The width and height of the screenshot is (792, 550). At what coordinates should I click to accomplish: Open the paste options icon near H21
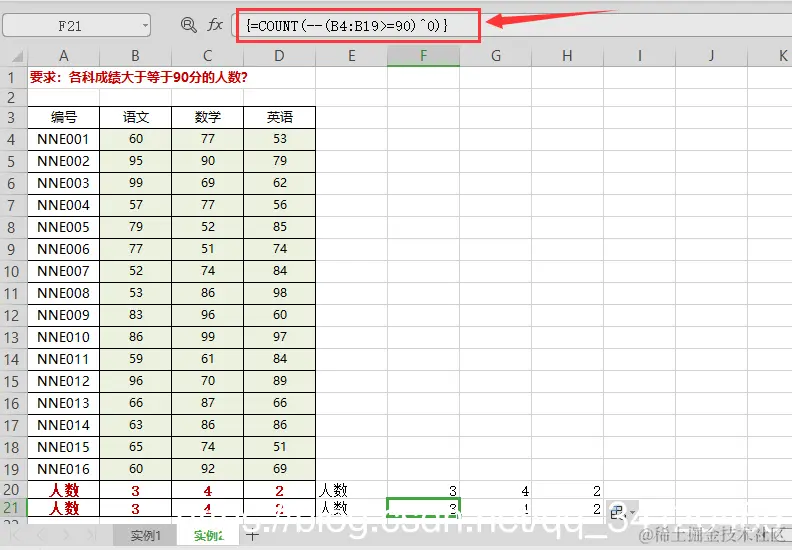point(621,512)
